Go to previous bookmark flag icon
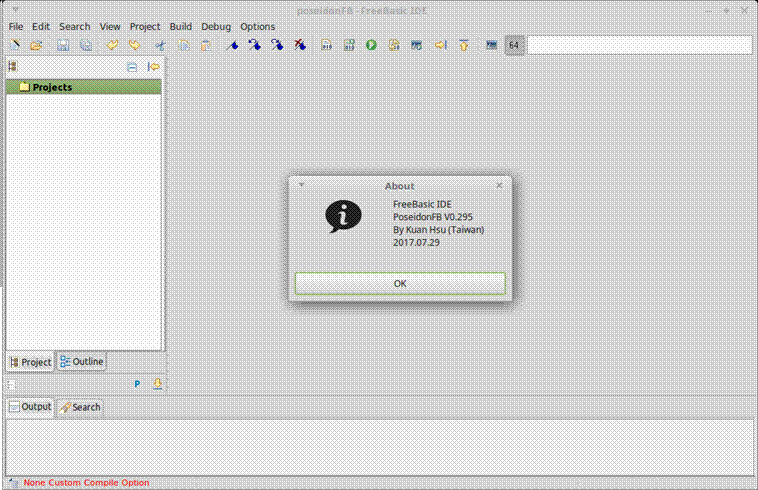This screenshot has width=758, height=490. pyautogui.click(x=255, y=45)
